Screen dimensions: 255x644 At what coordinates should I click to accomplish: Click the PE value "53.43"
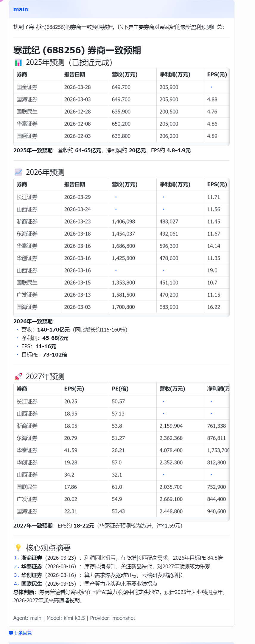(x=118, y=511)
